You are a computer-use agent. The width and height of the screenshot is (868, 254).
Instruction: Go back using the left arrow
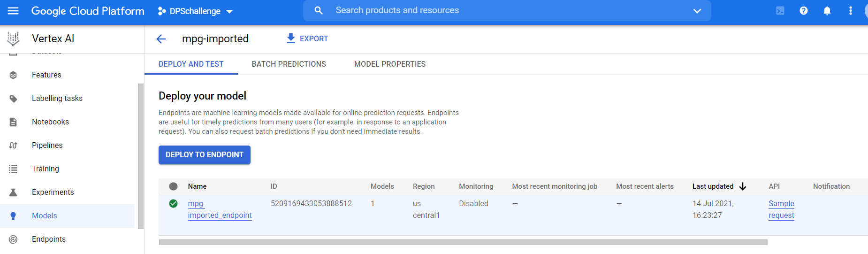click(x=161, y=39)
